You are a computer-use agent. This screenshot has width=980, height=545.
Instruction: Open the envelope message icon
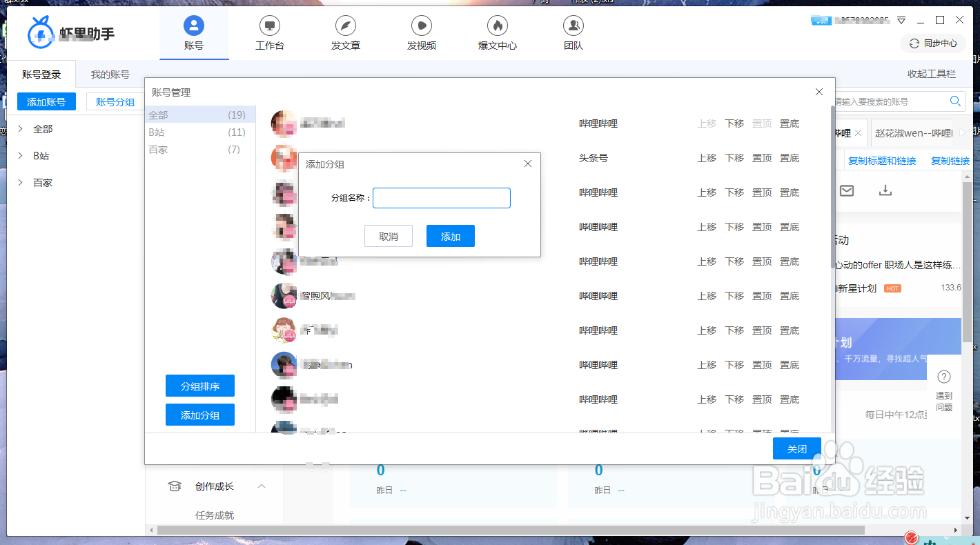pos(847,191)
